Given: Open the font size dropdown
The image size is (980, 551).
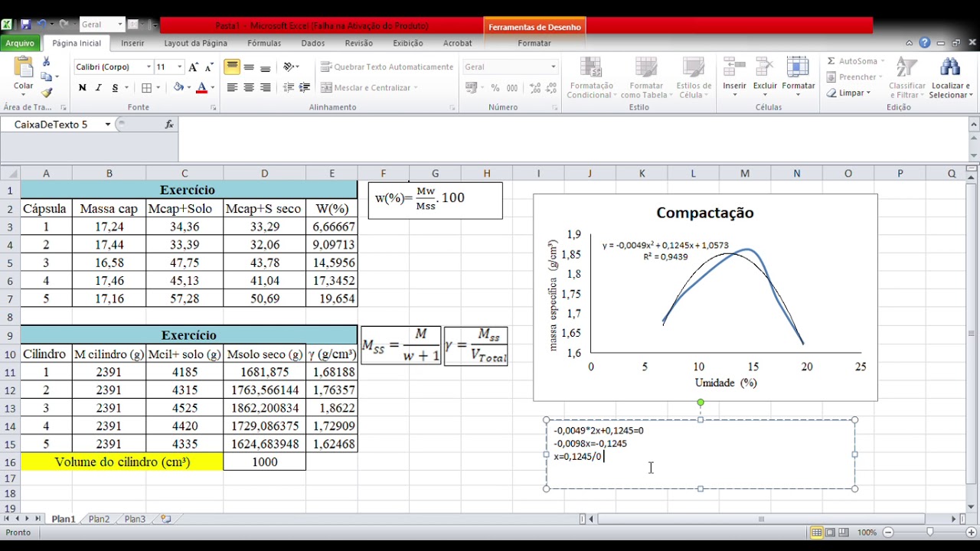Looking at the screenshot, I should pos(180,67).
